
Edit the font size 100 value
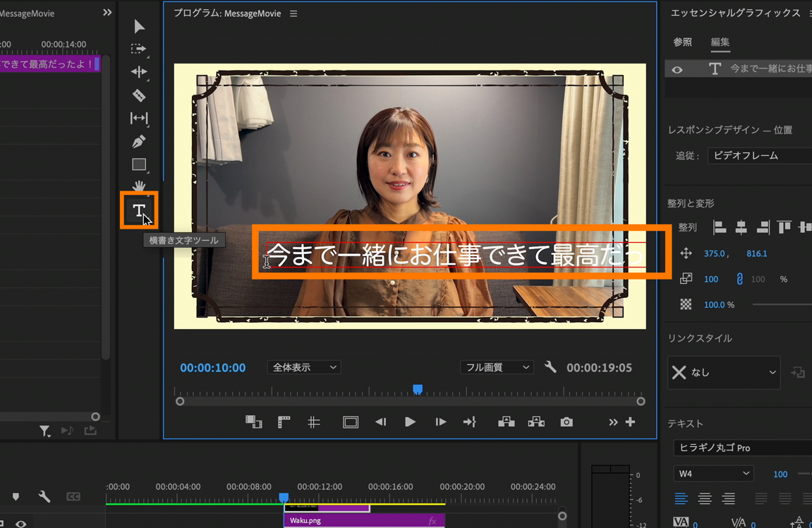[x=780, y=474]
